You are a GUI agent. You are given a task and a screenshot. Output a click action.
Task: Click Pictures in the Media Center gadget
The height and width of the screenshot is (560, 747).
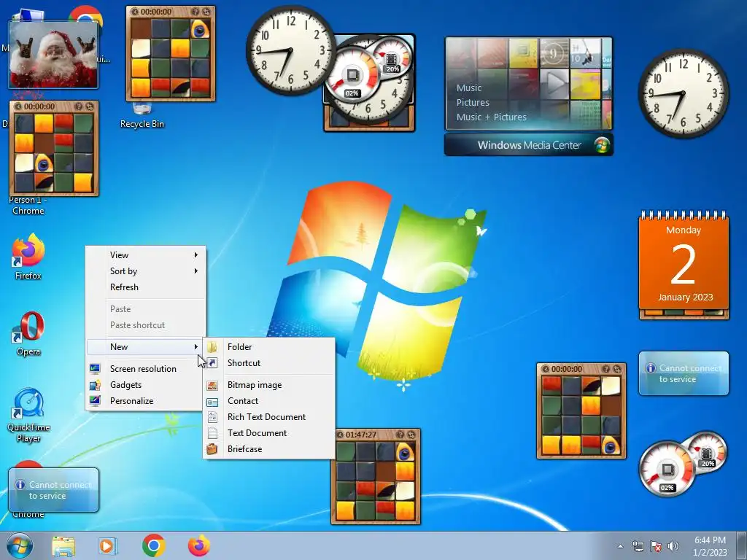tap(473, 102)
